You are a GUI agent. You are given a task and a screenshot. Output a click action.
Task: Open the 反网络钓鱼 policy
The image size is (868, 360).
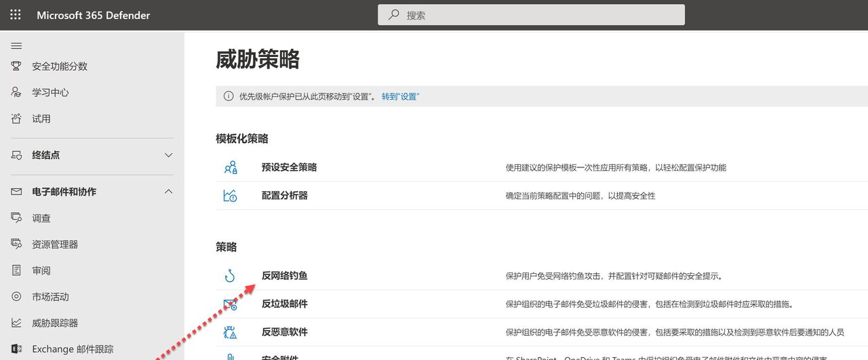285,276
